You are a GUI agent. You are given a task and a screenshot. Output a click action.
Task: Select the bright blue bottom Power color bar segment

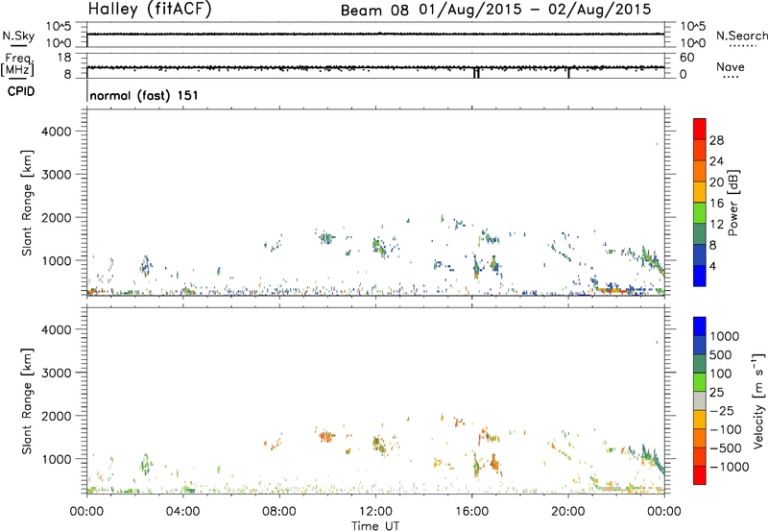[700, 276]
